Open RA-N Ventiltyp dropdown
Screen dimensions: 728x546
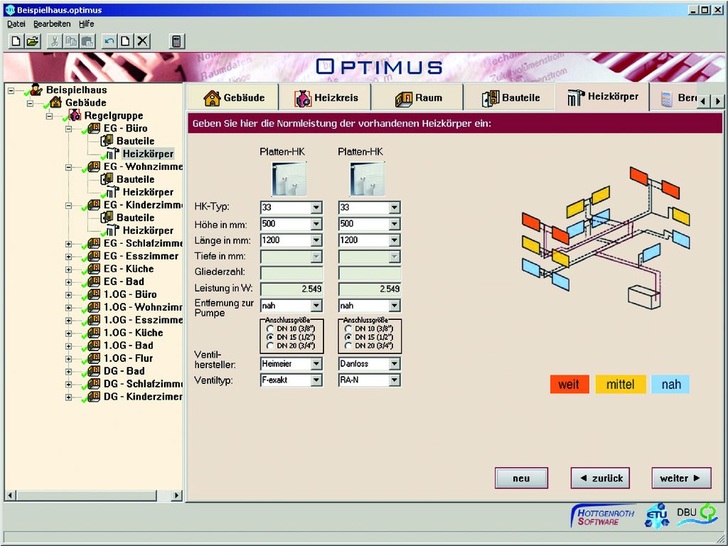point(394,380)
